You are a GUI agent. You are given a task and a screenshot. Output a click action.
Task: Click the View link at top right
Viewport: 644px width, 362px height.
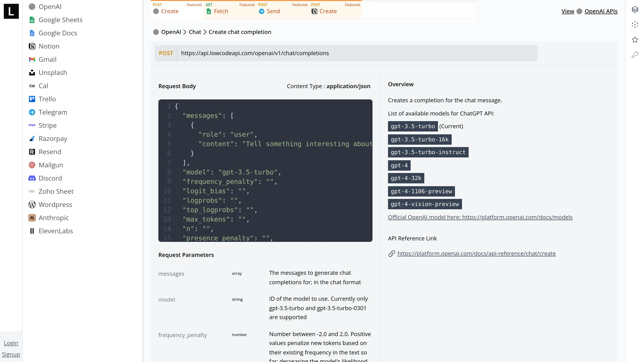click(567, 11)
